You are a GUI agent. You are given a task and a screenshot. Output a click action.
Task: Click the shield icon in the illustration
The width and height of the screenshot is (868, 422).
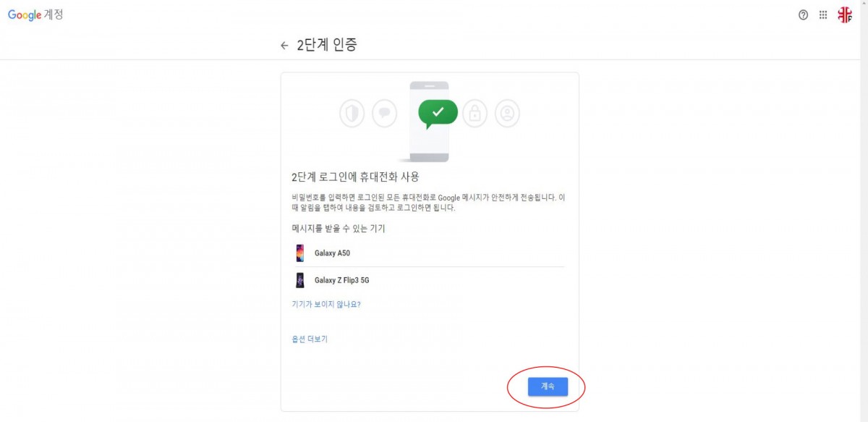click(352, 113)
